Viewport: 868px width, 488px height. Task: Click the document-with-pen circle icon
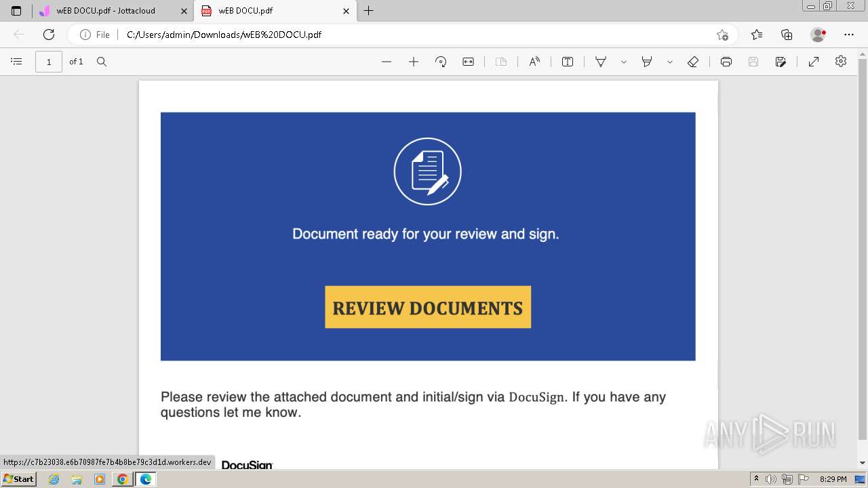tap(428, 171)
